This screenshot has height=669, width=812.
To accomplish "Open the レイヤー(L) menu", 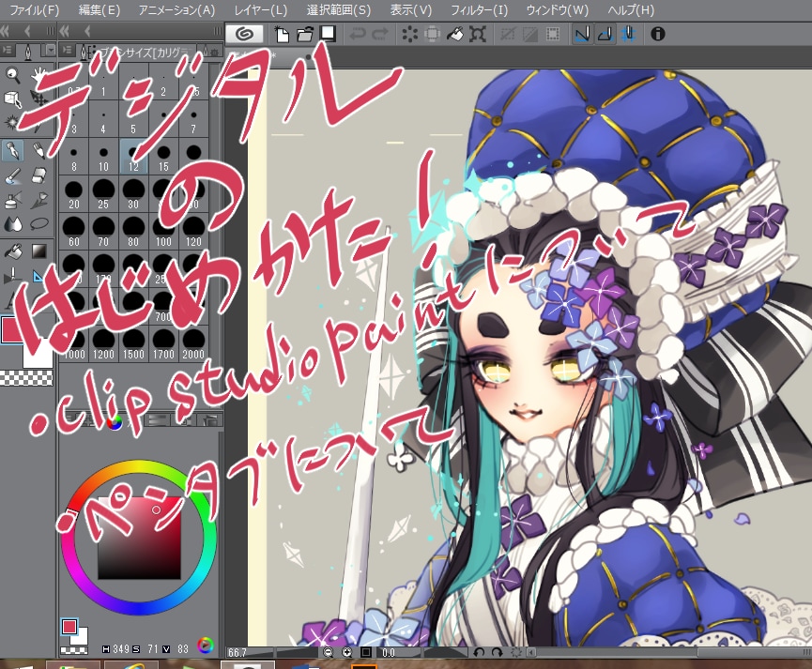I will [260, 10].
